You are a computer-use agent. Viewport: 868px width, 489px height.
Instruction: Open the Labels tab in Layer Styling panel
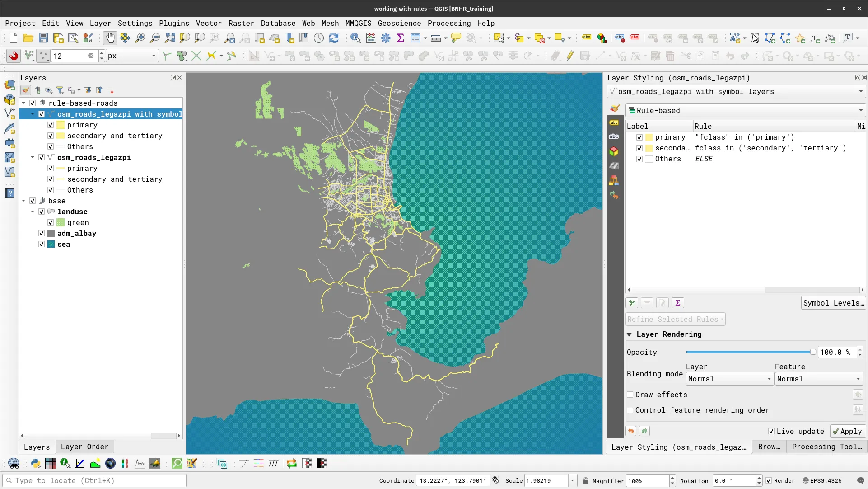pyautogui.click(x=614, y=122)
